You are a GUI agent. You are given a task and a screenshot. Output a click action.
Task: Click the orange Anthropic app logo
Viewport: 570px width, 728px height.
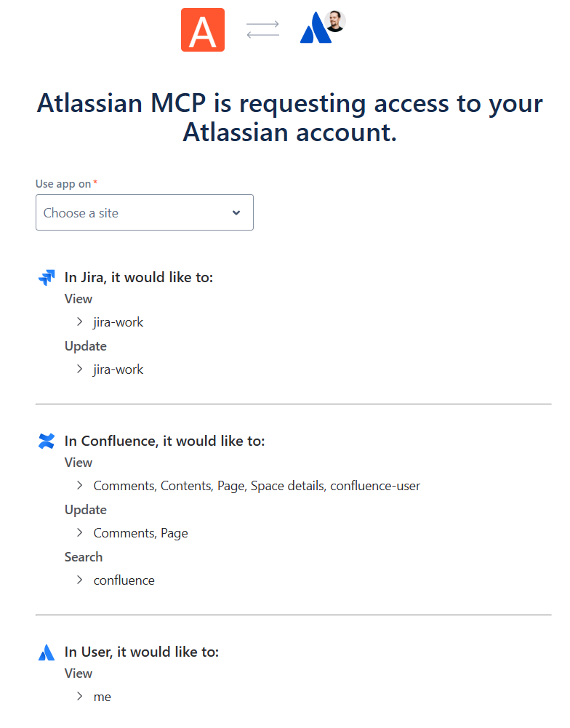point(203,30)
